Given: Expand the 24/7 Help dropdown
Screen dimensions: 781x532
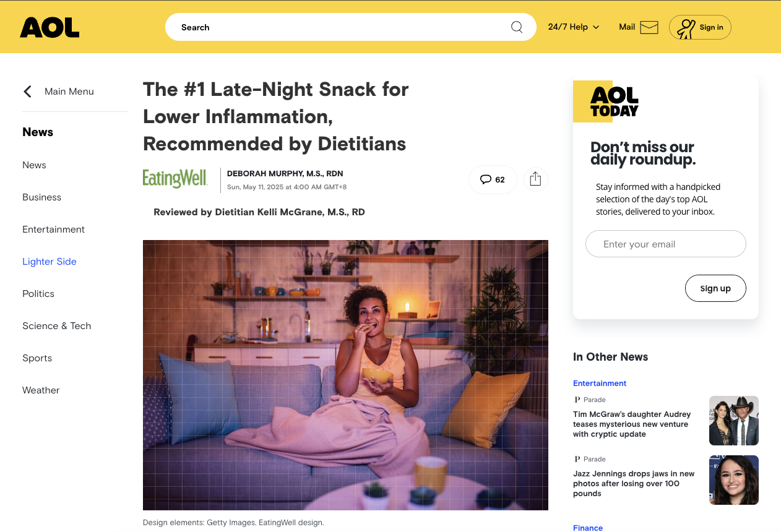Looking at the screenshot, I should [574, 27].
